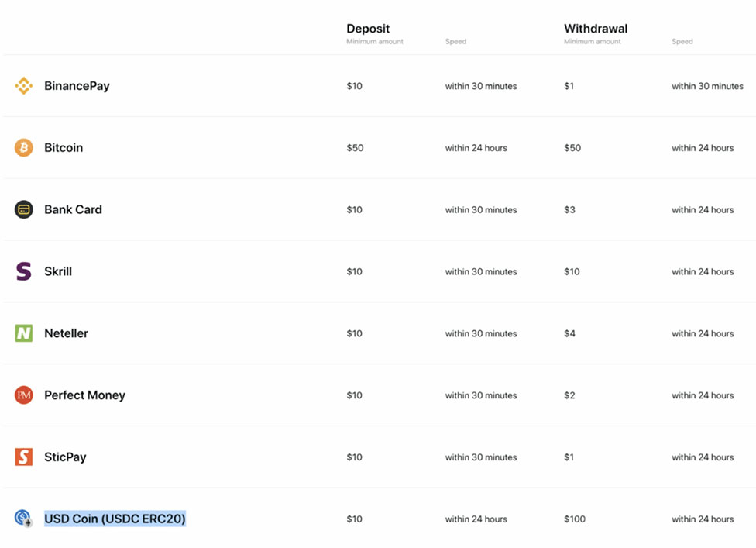Click the green Neteller icon

(x=24, y=333)
